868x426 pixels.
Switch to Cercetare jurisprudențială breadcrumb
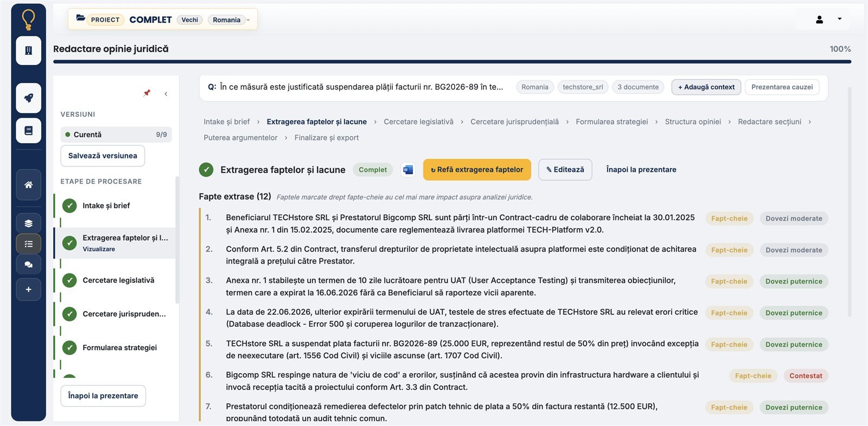514,122
